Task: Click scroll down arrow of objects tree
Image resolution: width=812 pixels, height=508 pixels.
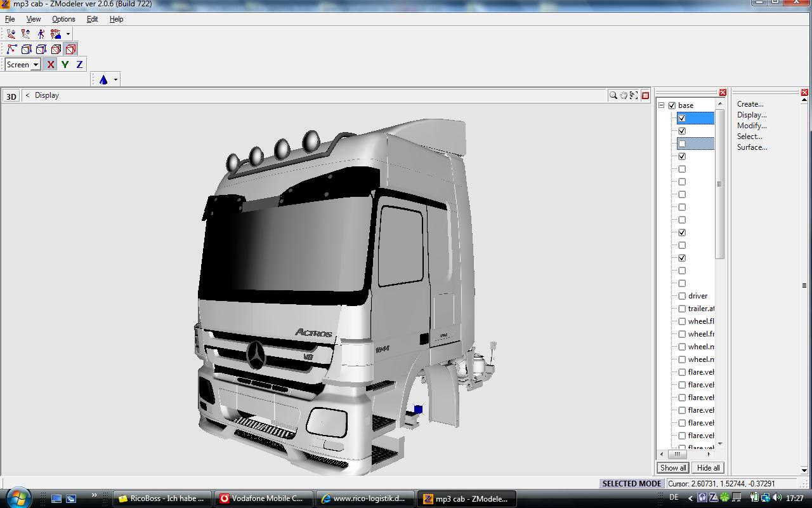Action: (x=719, y=444)
